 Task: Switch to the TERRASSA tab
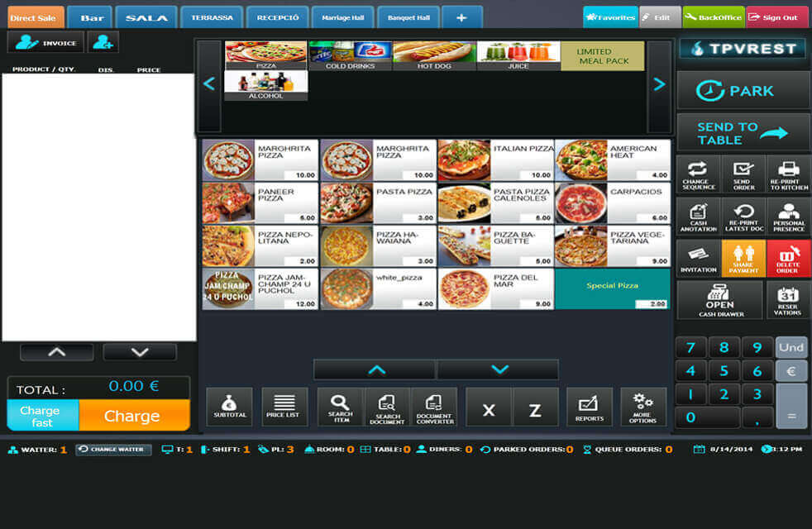tap(213, 17)
